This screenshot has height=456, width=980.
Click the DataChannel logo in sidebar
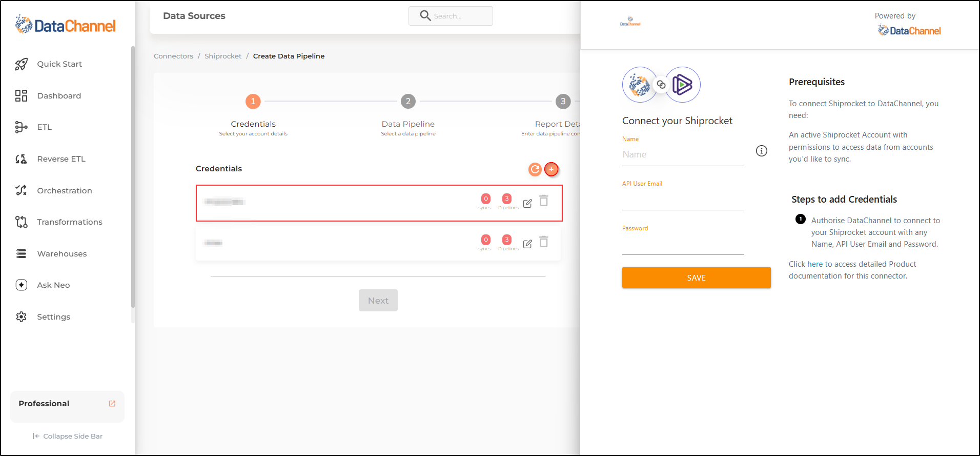65,25
